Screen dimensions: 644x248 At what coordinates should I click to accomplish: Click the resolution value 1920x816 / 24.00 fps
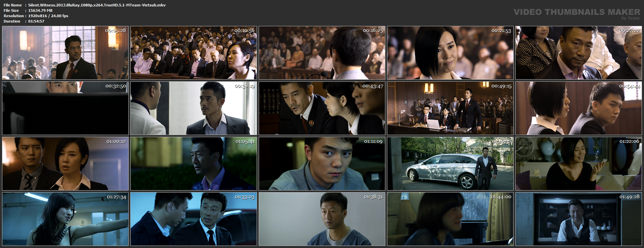pyautogui.click(x=48, y=16)
